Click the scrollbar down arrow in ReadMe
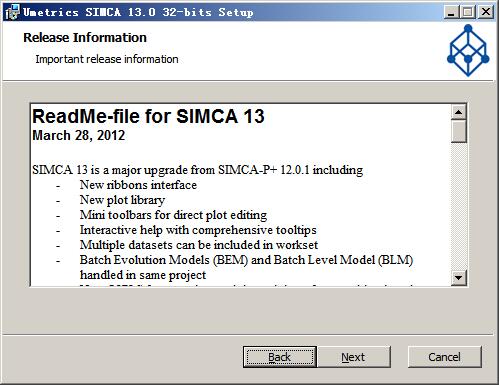The height and width of the screenshot is (385, 499). tap(459, 277)
